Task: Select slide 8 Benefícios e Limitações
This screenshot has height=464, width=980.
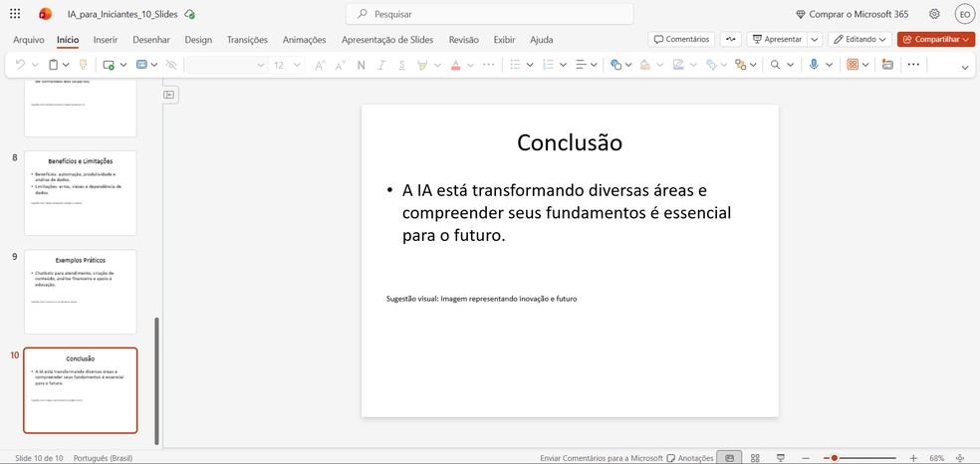Action: coord(81,193)
